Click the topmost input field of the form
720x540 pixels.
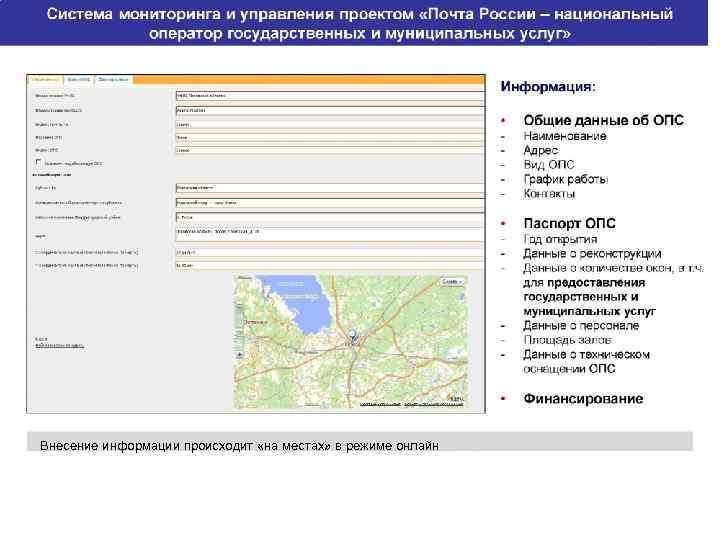(330, 96)
